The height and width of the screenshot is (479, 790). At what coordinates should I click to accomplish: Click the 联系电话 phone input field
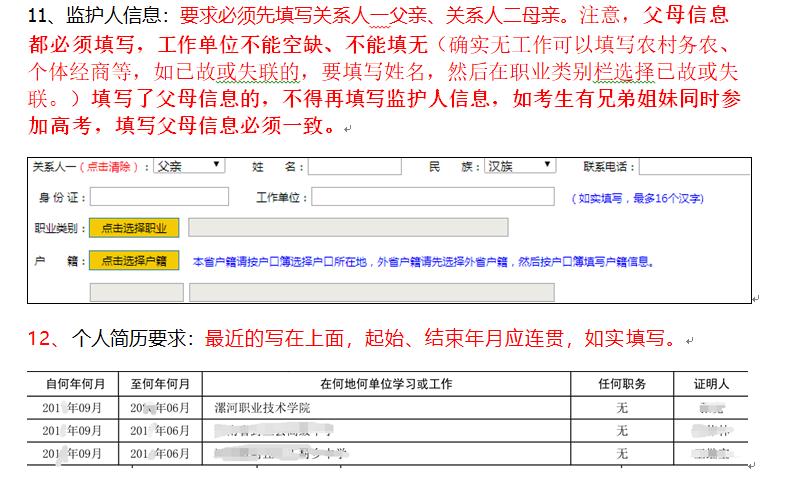click(x=692, y=166)
